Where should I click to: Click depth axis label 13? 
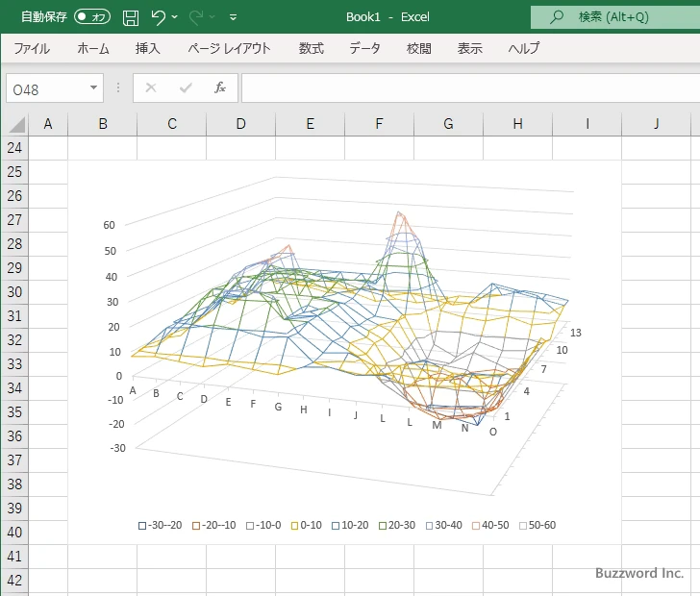(x=576, y=333)
